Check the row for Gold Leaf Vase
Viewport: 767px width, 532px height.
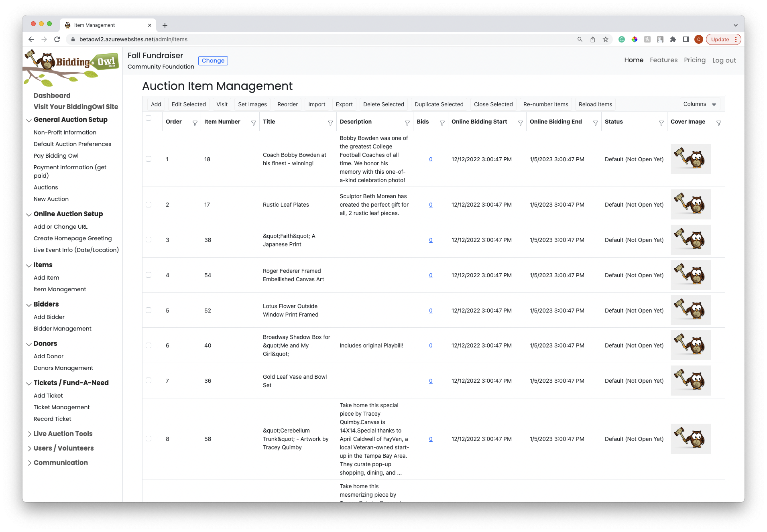149,380
